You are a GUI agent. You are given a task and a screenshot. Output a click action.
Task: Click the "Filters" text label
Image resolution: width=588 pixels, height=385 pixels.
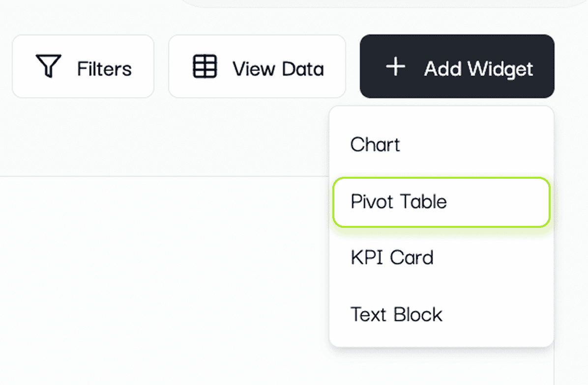(104, 69)
